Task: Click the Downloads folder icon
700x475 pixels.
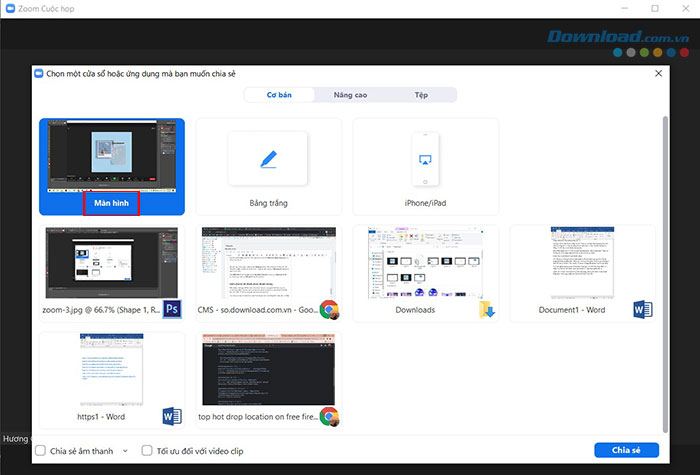Action: pyautogui.click(x=486, y=309)
